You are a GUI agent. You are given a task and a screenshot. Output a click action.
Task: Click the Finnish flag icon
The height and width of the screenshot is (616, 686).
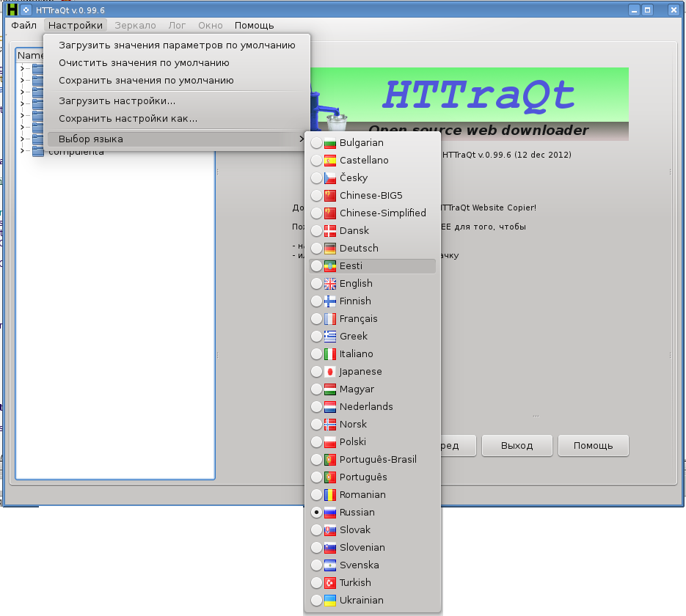tap(330, 301)
